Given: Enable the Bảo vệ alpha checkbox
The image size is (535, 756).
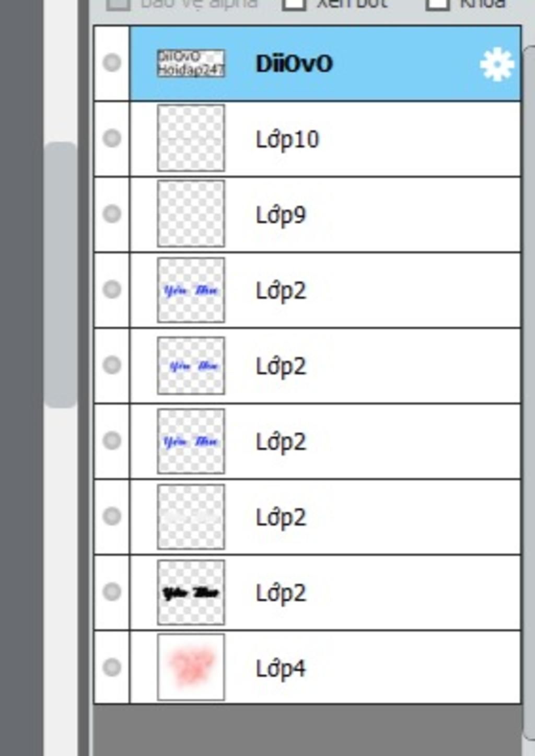Looking at the screenshot, I should click(118, 3).
